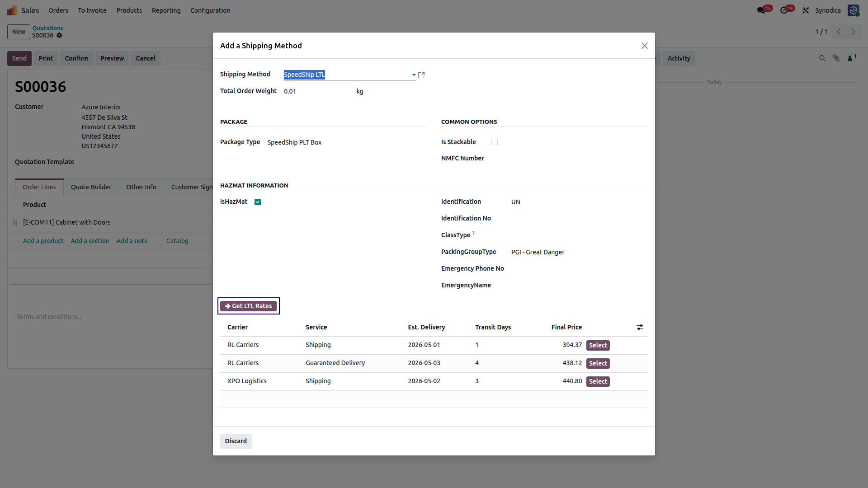The height and width of the screenshot is (488, 868).
Task: Click the EmergencyName field
Action: click(579, 285)
